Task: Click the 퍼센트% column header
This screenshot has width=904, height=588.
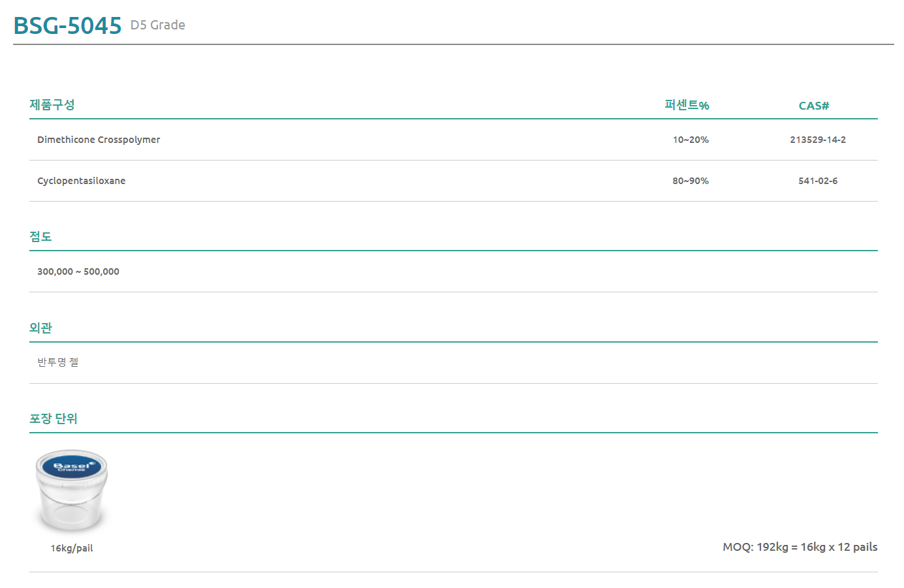Action: [687, 105]
